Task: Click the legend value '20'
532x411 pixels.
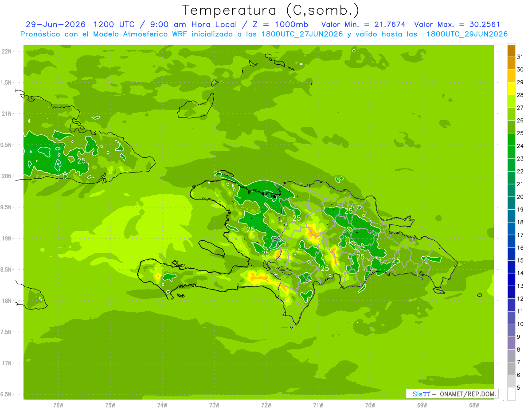Action: tap(520, 197)
